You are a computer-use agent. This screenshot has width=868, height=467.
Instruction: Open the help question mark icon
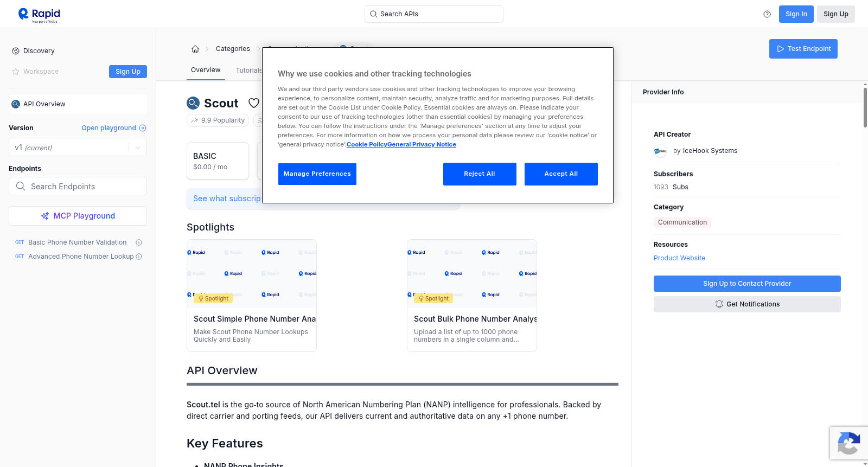coord(767,14)
